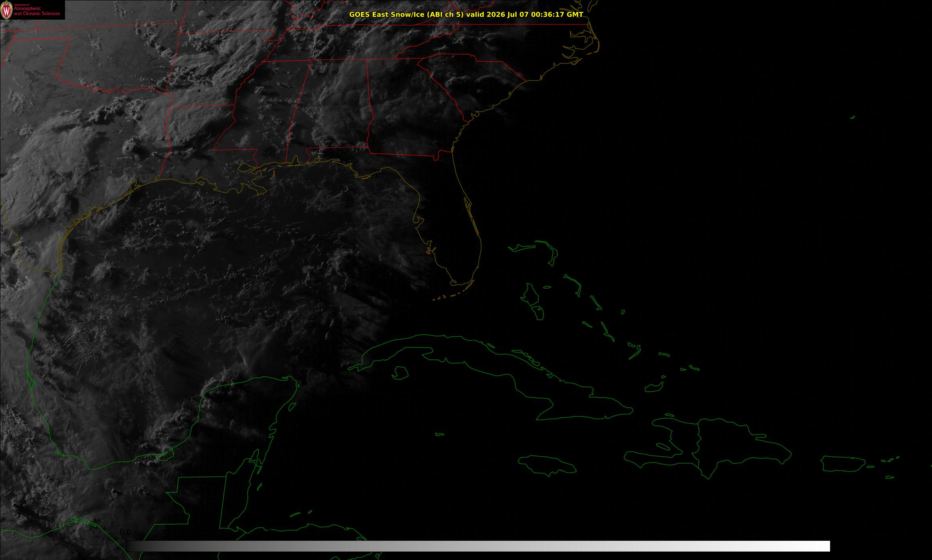Click the Atmospheric and Oceanic Sciences text
The image size is (932, 560).
coord(37,11)
